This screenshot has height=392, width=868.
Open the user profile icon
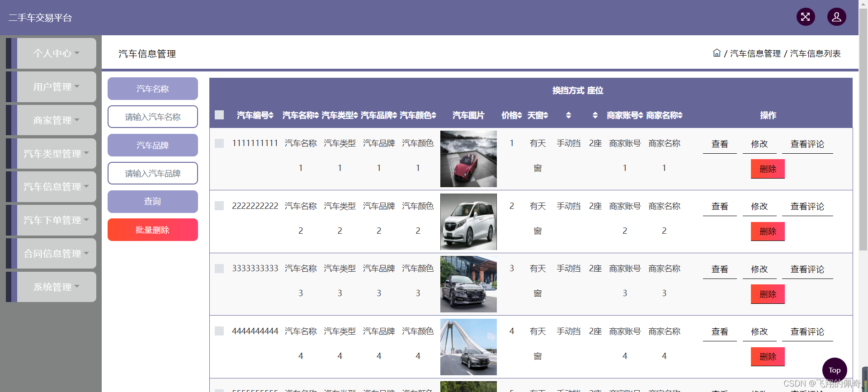pos(837,17)
